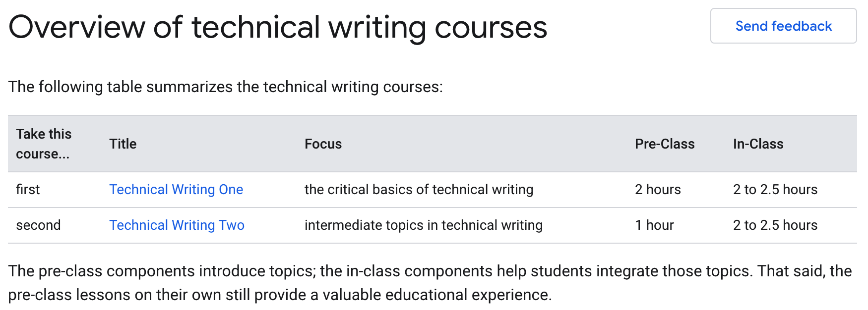
Task: Open the Technical Writing Two link
Action: point(177,225)
